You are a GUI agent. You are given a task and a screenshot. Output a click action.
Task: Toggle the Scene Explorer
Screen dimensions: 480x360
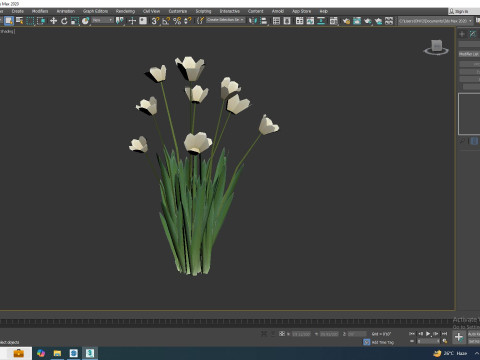276,21
